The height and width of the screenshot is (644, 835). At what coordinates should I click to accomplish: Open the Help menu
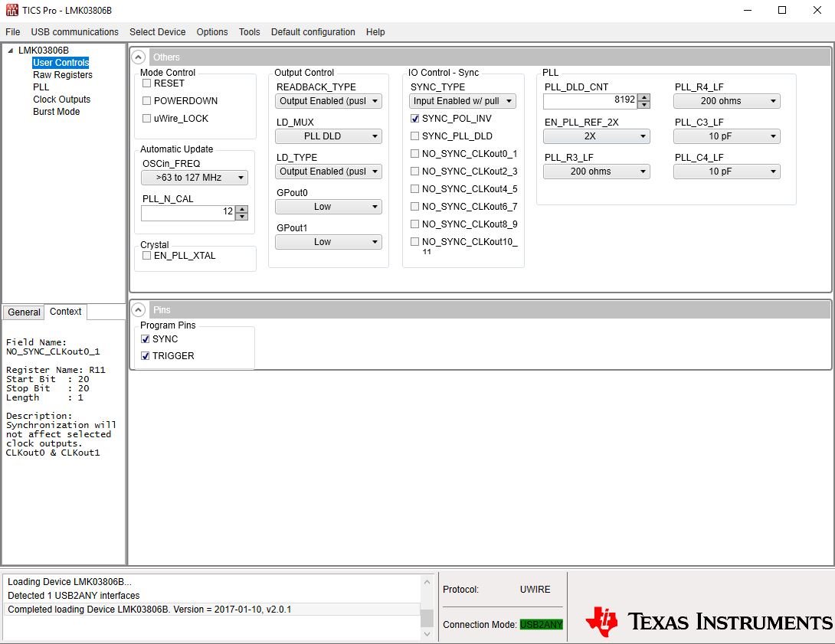(x=375, y=32)
